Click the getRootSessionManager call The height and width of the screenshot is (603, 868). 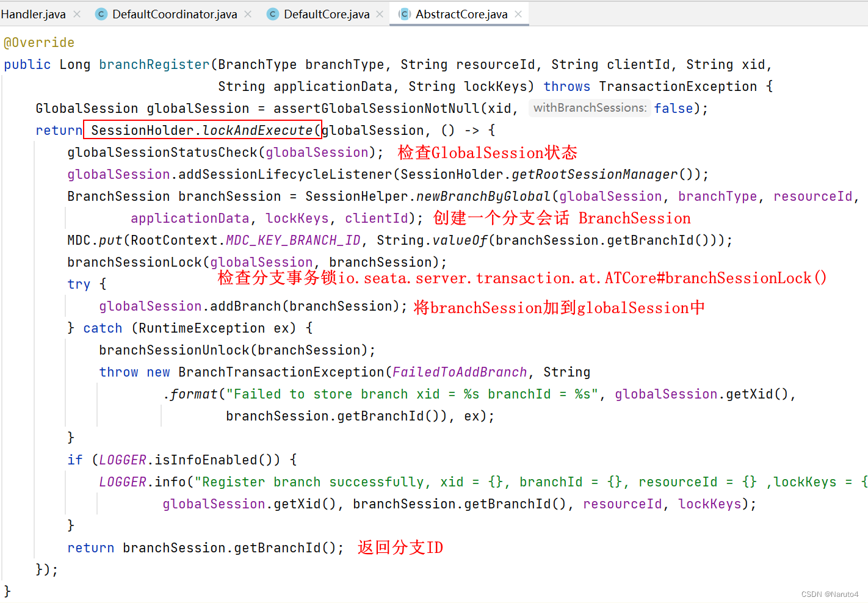coord(595,175)
